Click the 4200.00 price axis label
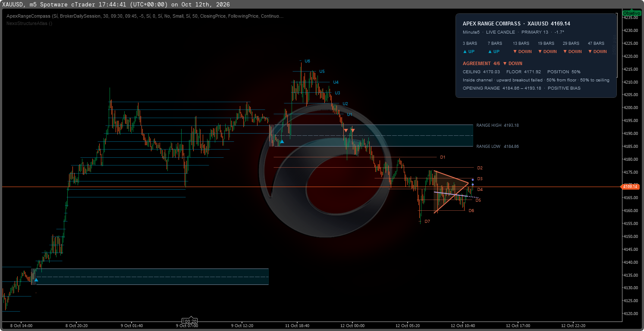Viewport: 644px width, 331px height. pos(630,108)
